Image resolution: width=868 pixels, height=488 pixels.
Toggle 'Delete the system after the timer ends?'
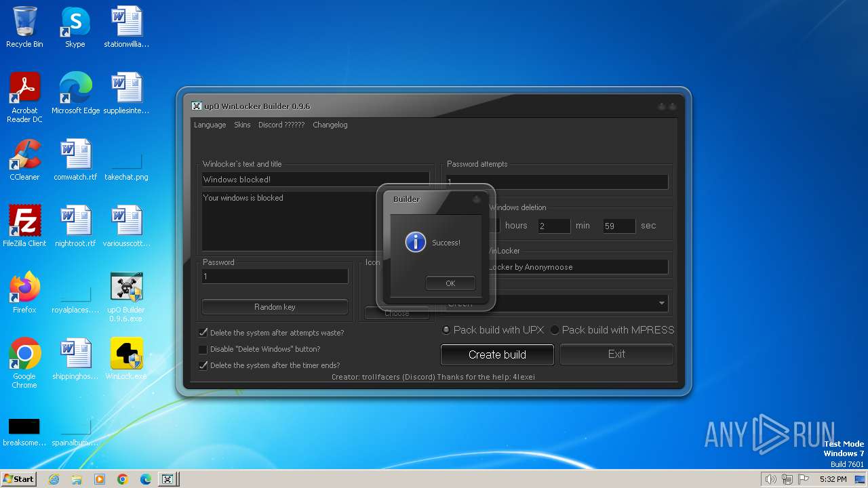[x=203, y=365]
